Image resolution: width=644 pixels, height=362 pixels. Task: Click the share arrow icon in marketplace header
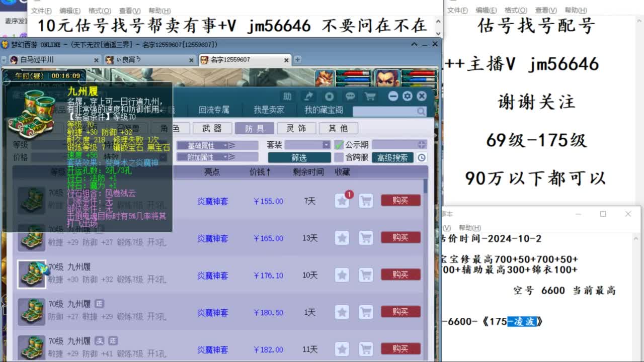tap(308, 97)
